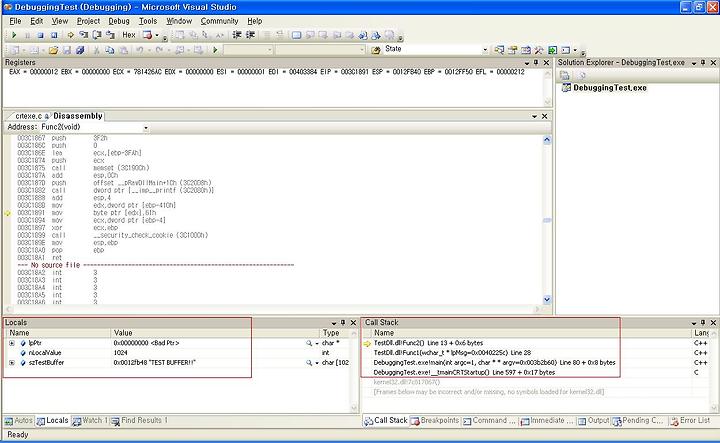Switch to the Autos tab
The height and width of the screenshot is (443, 720).
(19, 421)
